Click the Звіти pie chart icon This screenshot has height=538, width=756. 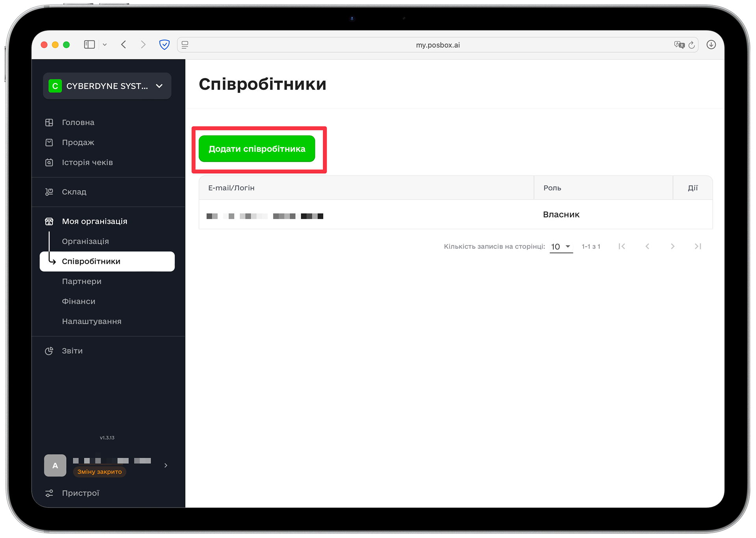tap(49, 351)
